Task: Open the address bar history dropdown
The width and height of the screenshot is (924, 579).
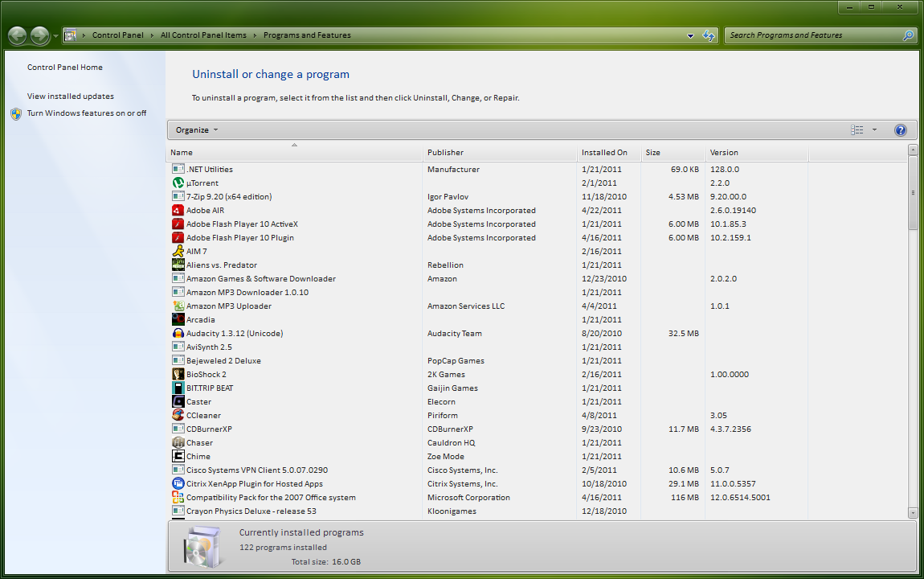Action: tap(691, 36)
